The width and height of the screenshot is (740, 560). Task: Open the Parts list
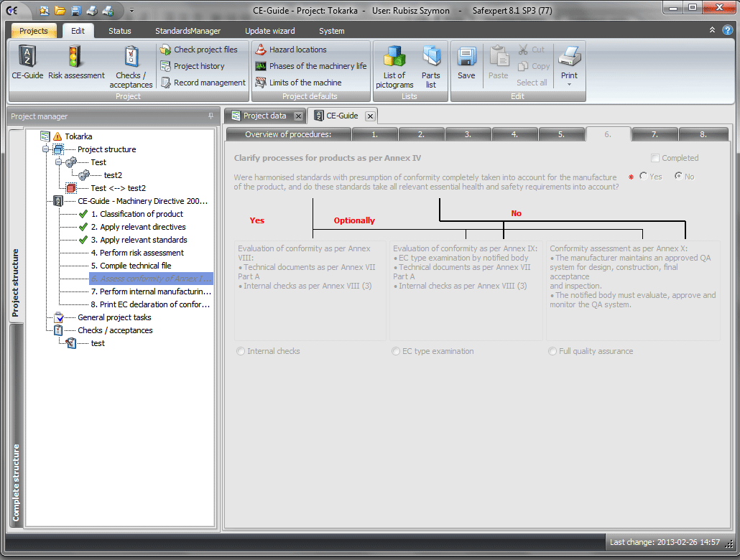click(430, 57)
